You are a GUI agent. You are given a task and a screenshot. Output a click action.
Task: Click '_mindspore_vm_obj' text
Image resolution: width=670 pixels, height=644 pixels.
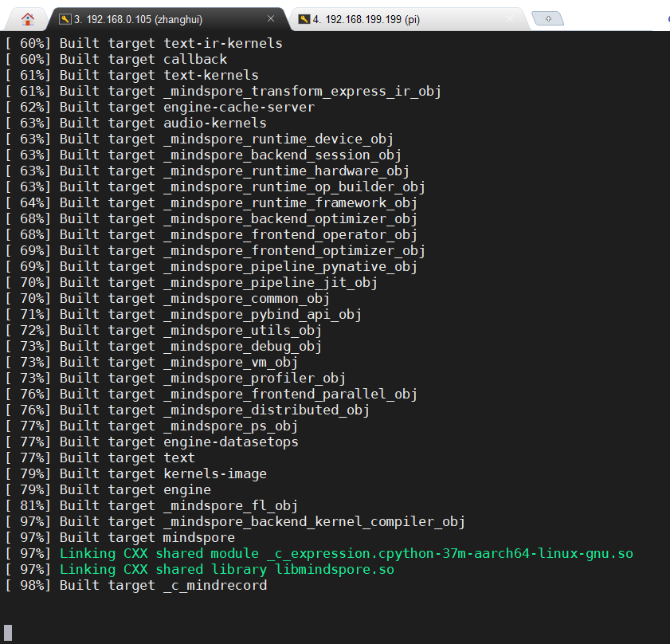pos(231,362)
